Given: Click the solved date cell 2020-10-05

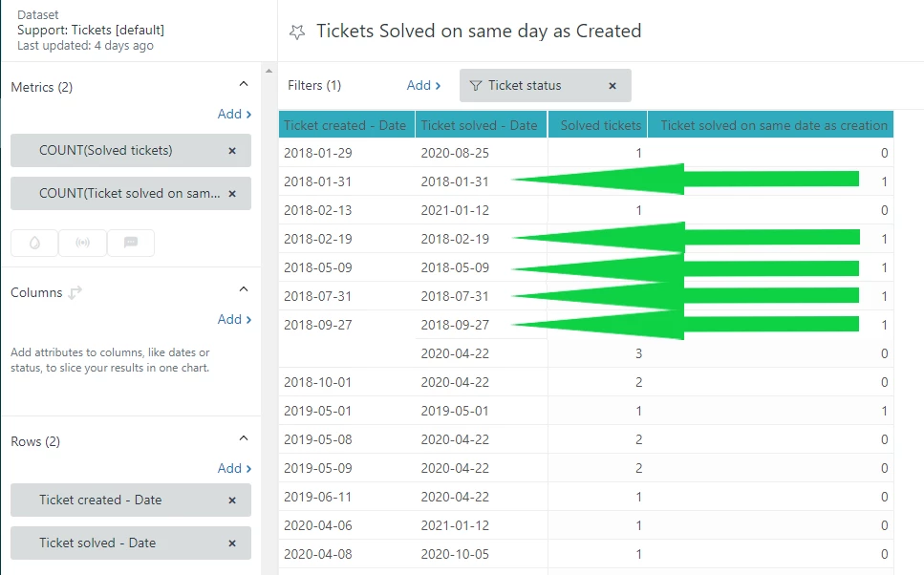Looking at the screenshot, I should tap(455, 554).
